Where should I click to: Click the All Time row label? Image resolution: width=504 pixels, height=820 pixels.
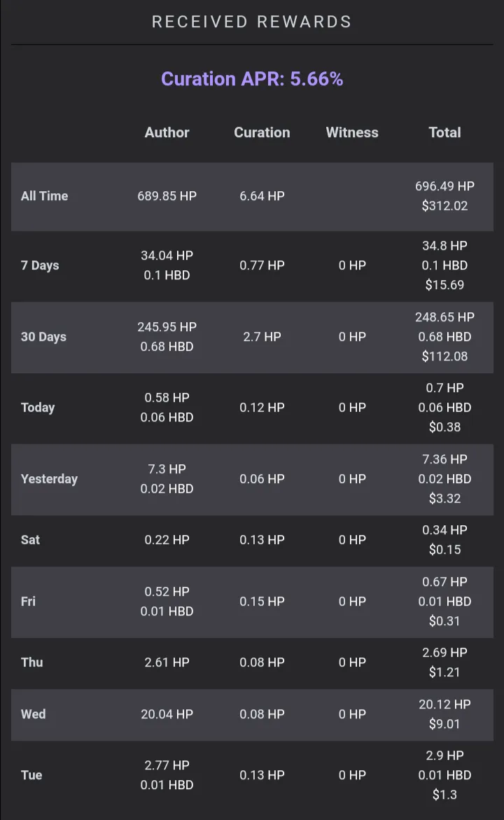tap(44, 196)
